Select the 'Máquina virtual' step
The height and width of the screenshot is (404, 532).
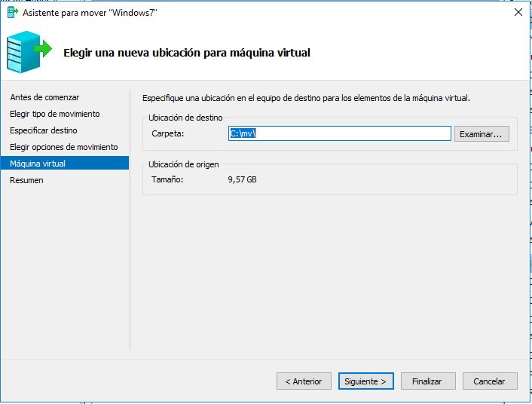[x=65, y=164]
